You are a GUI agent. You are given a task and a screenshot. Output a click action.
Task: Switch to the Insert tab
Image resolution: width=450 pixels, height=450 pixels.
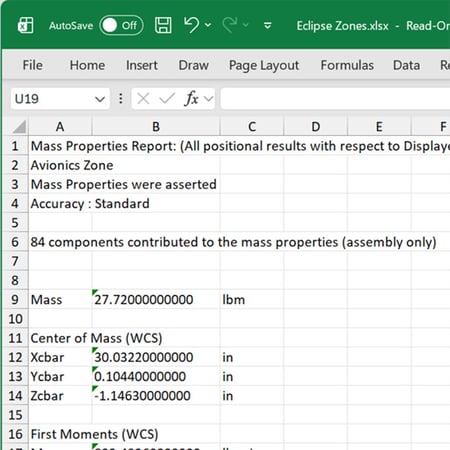click(142, 65)
